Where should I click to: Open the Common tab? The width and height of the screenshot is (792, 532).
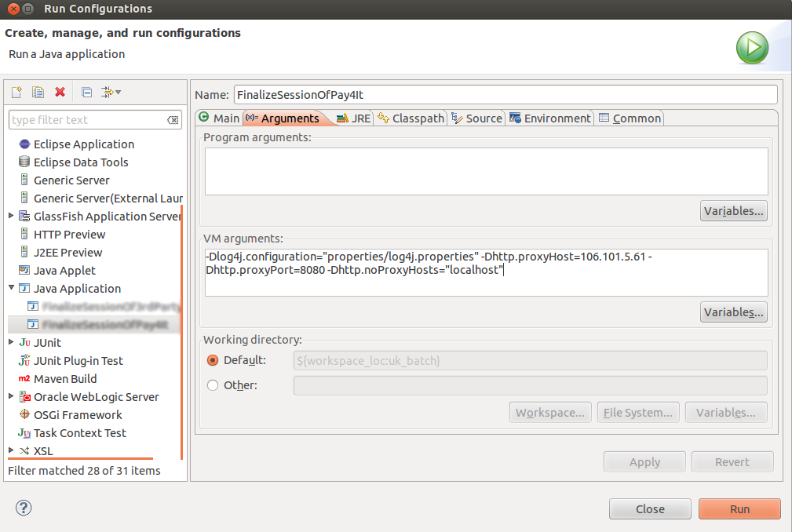[630, 118]
